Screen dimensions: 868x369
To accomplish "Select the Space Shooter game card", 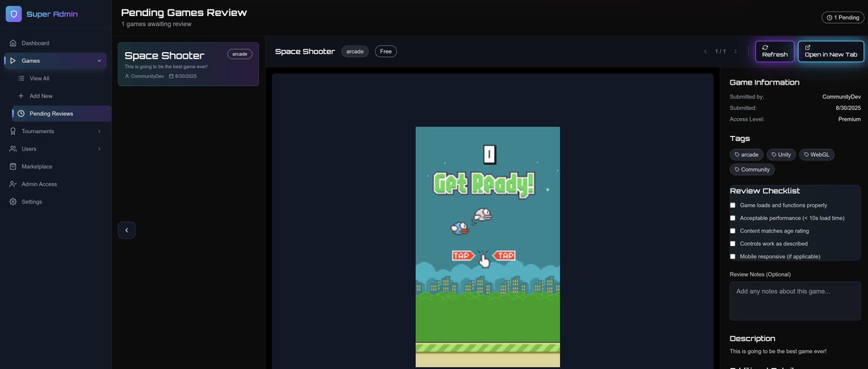I will [188, 64].
